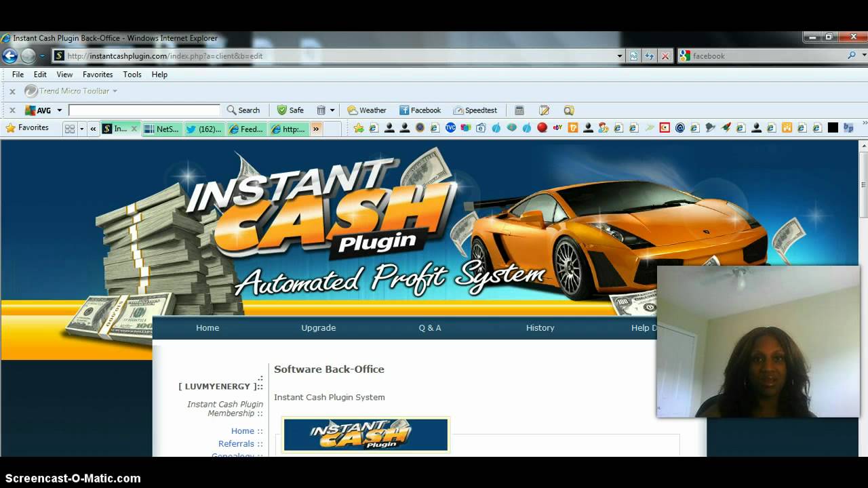Click Q & A in the navigation bar

430,328
